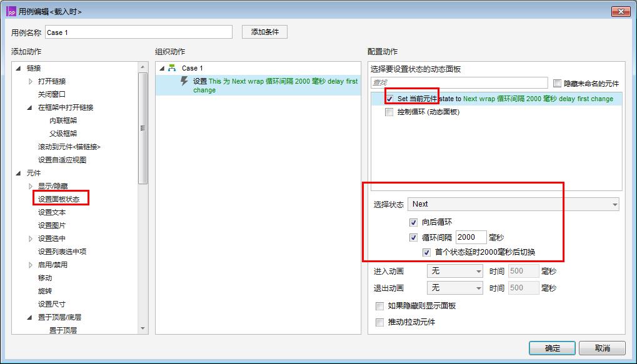The width and height of the screenshot is (637, 364).
Task: Click the 添加条件 button
Action: pos(264,32)
